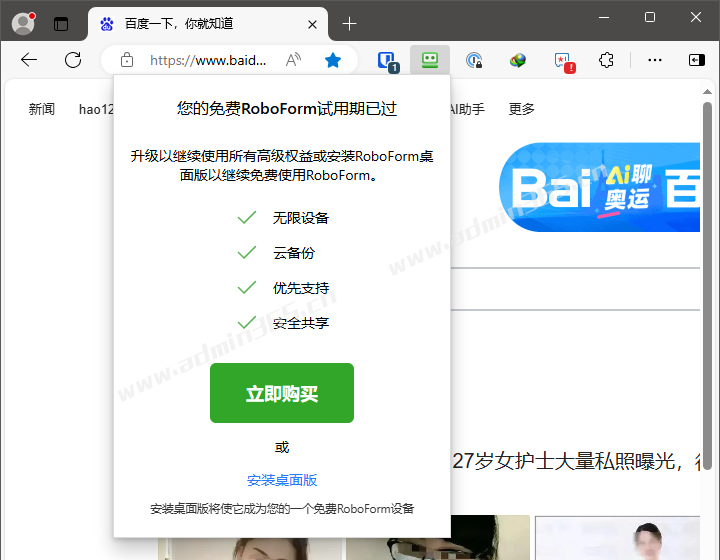
Task: Open the 更多 menu on Baidu
Action: (x=522, y=109)
